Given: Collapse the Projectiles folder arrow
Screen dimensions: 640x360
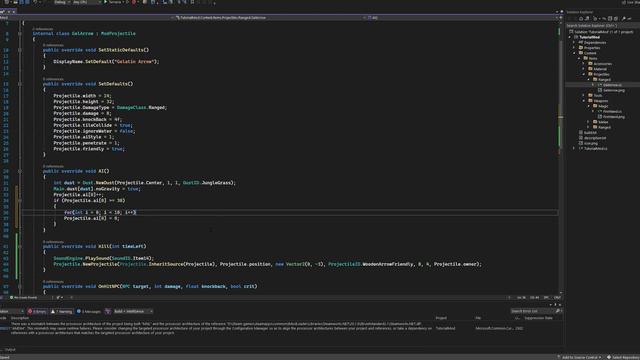Looking at the screenshot, I should pos(584,74).
